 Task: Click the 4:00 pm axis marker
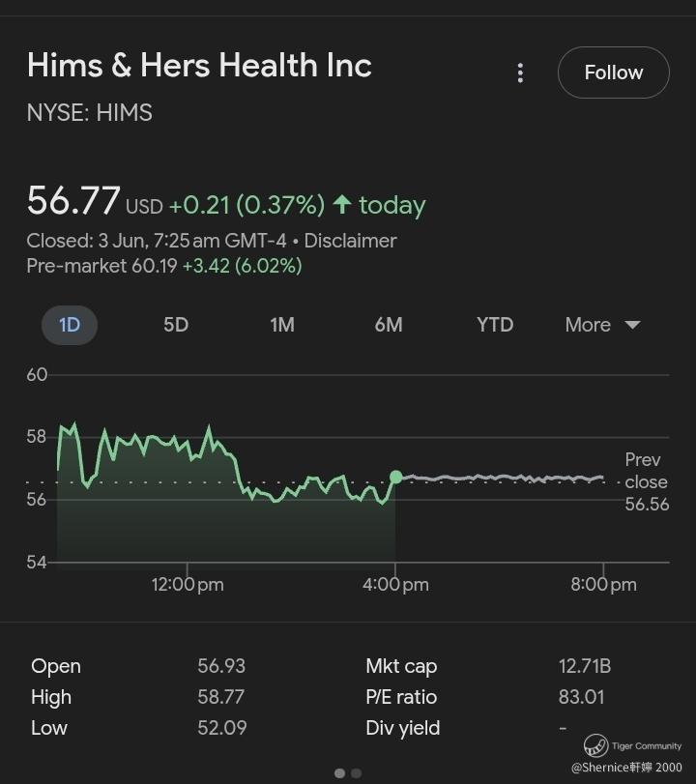[395, 584]
